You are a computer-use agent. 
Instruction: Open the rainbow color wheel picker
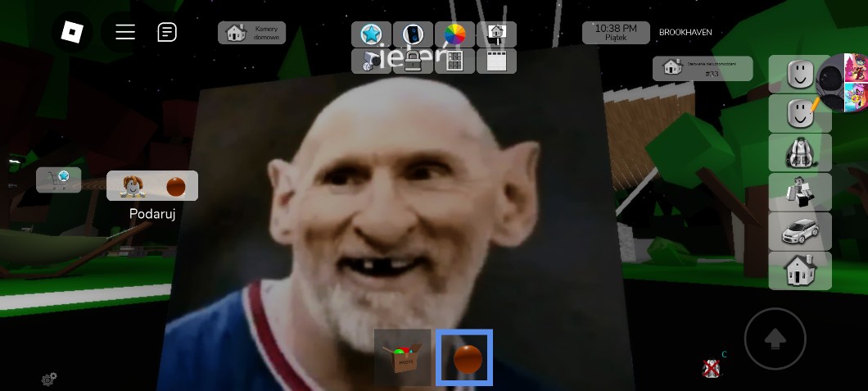click(x=454, y=34)
